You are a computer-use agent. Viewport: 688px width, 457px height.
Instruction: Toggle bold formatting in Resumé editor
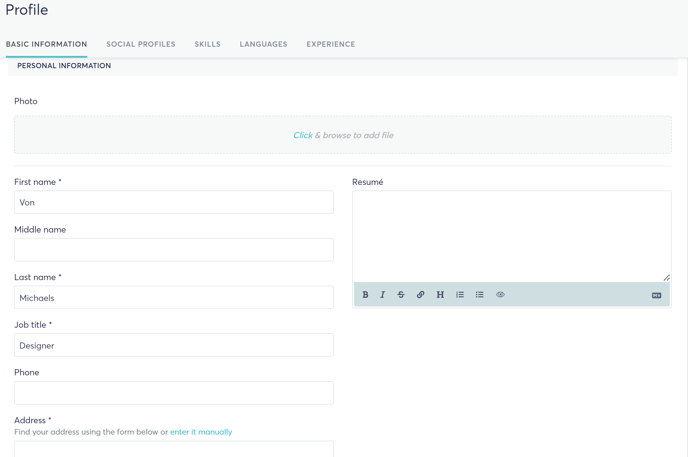click(x=365, y=295)
